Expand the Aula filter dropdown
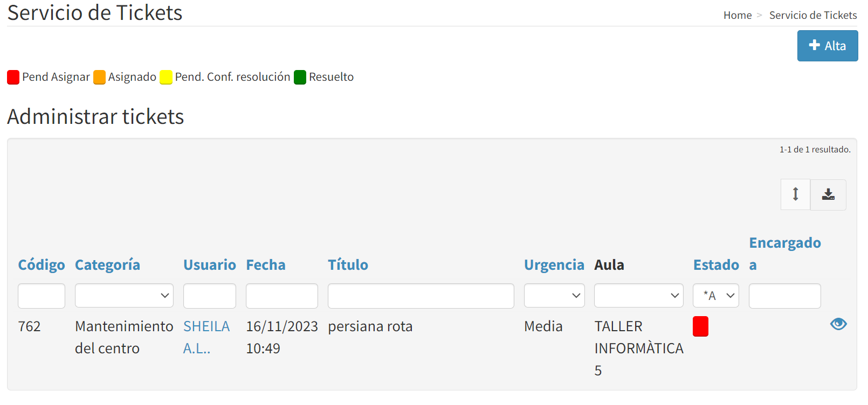The height and width of the screenshot is (405, 868). 638,296
